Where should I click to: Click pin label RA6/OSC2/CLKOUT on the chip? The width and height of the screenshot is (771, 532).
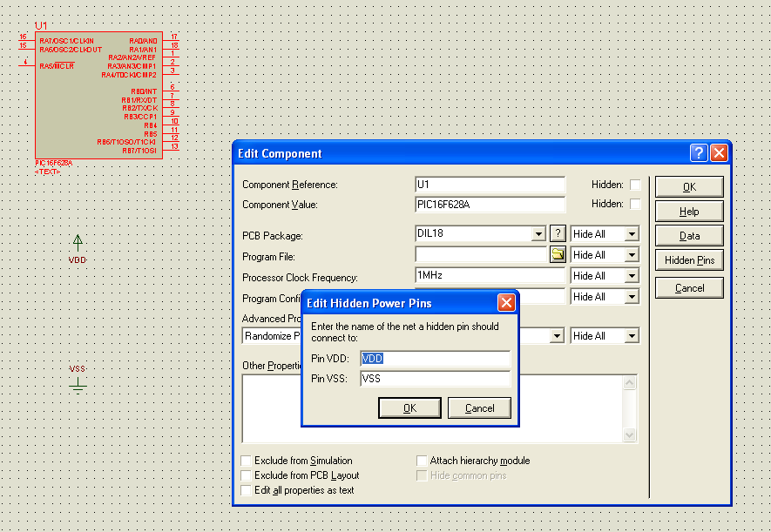[x=71, y=50]
